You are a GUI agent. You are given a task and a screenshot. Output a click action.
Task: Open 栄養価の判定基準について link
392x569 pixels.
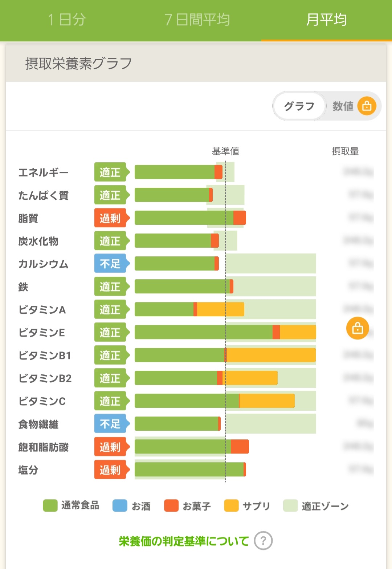pyautogui.click(x=184, y=541)
